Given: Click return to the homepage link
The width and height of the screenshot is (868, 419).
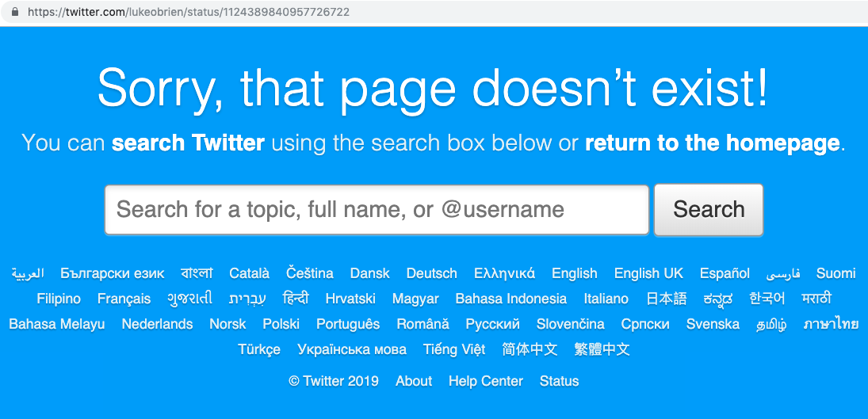Looking at the screenshot, I should pyautogui.click(x=712, y=143).
